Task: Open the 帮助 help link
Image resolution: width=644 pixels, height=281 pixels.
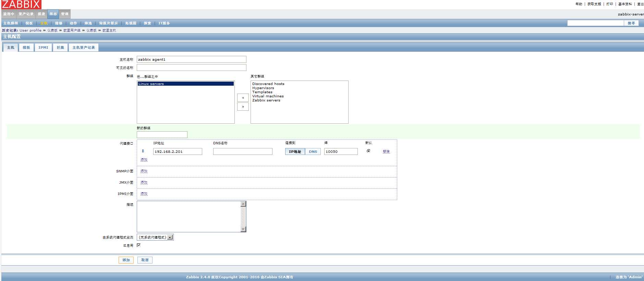Action: coord(579,4)
